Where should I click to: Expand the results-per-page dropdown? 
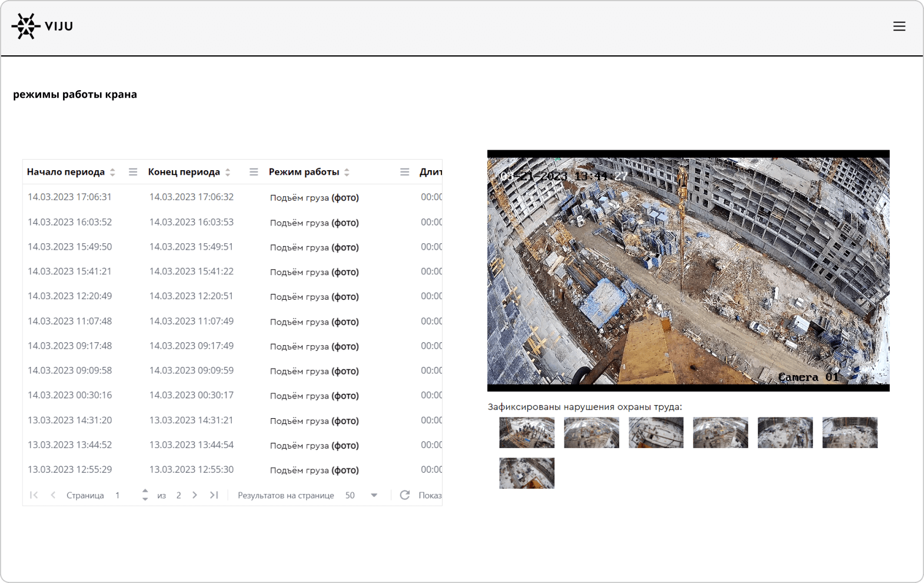click(x=374, y=495)
